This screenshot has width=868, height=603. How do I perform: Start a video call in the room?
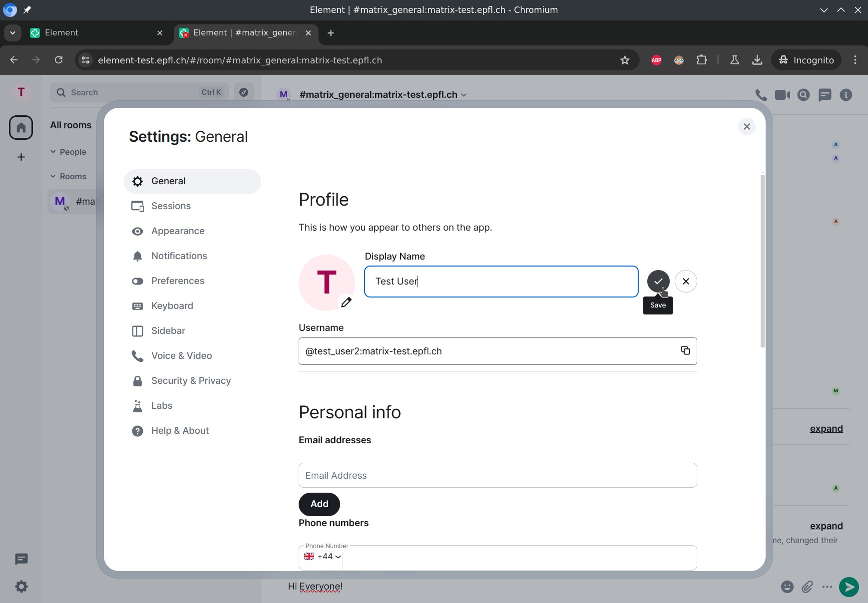coord(782,95)
